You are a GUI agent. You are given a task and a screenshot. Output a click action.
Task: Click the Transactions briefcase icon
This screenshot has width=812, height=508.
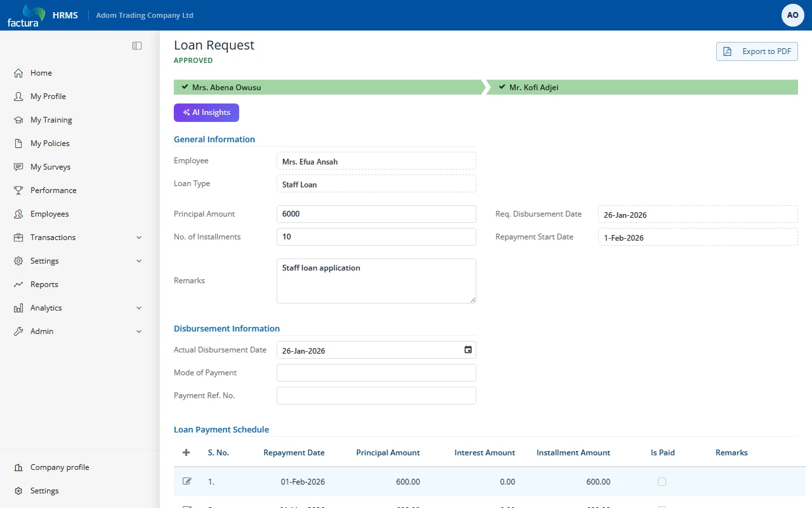[18, 237]
